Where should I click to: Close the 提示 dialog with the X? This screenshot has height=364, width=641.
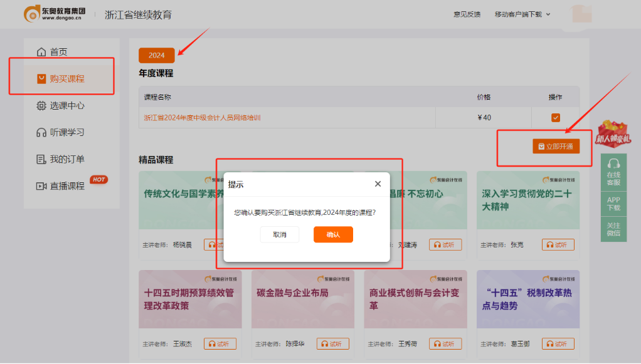[x=378, y=184]
